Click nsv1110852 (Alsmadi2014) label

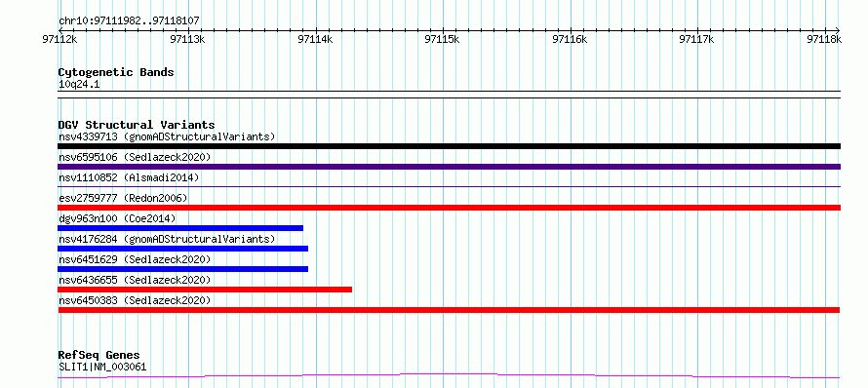click(129, 177)
